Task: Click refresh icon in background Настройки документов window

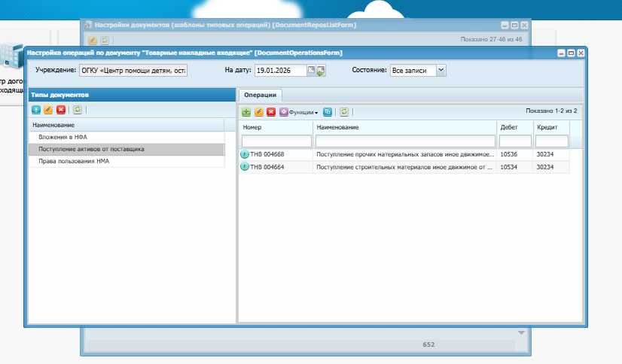Action: pyautogui.click(x=105, y=40)
